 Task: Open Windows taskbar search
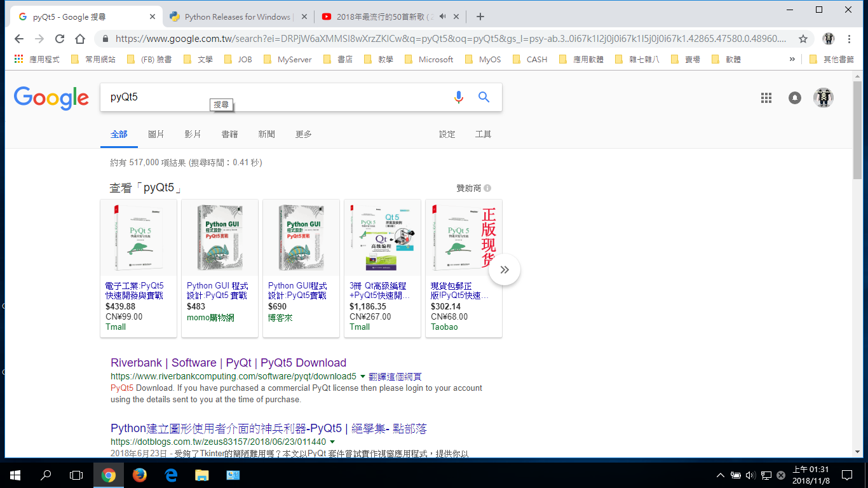[46, 475]
